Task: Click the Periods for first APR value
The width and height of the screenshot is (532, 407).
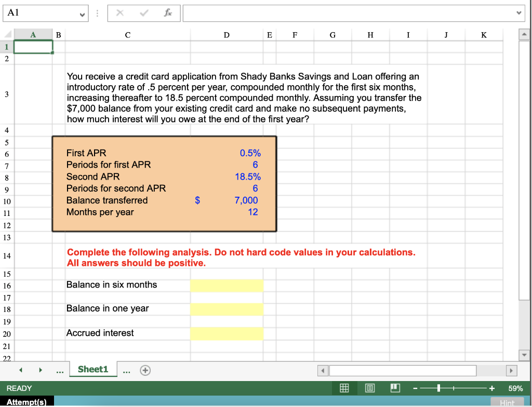Action: [x=255, y=165]
